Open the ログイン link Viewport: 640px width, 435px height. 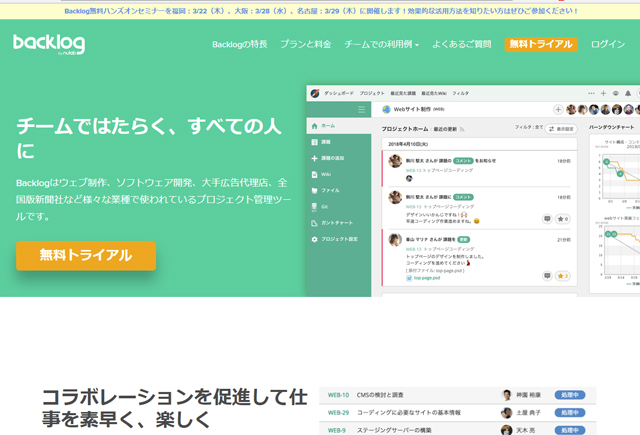[608, 44]
